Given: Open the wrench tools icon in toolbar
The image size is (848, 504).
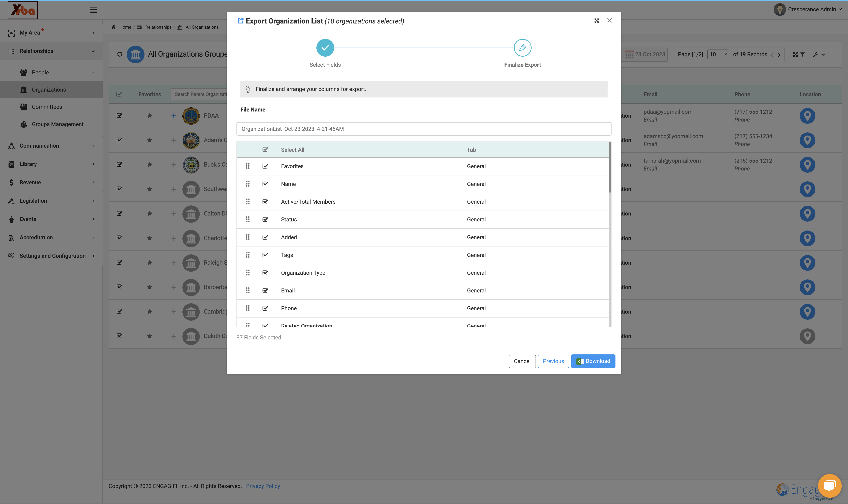Looking at the screenshot, I should tap(815, 54).
